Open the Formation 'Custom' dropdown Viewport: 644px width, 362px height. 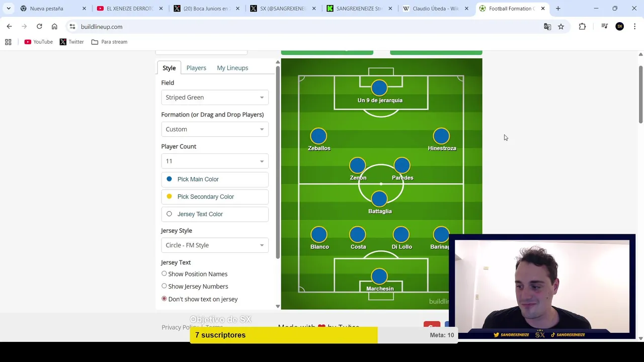(x=215, y=129)
